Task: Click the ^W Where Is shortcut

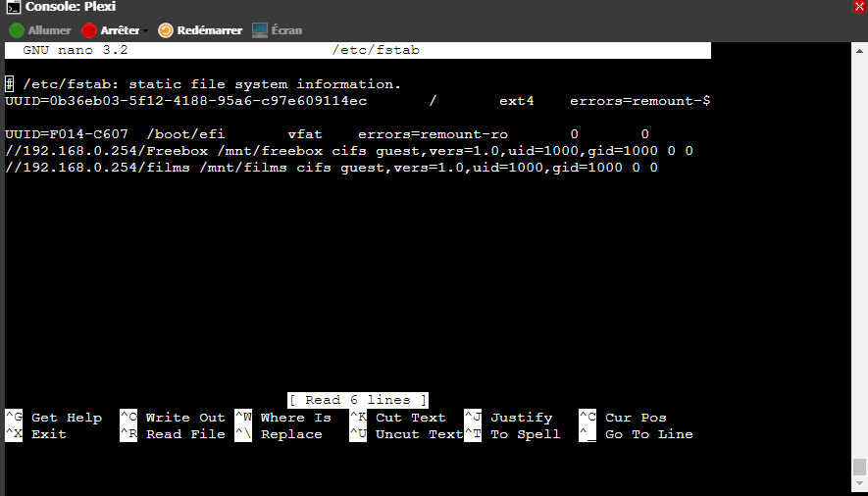Action: pyautogui.click(x=282, y=418)
